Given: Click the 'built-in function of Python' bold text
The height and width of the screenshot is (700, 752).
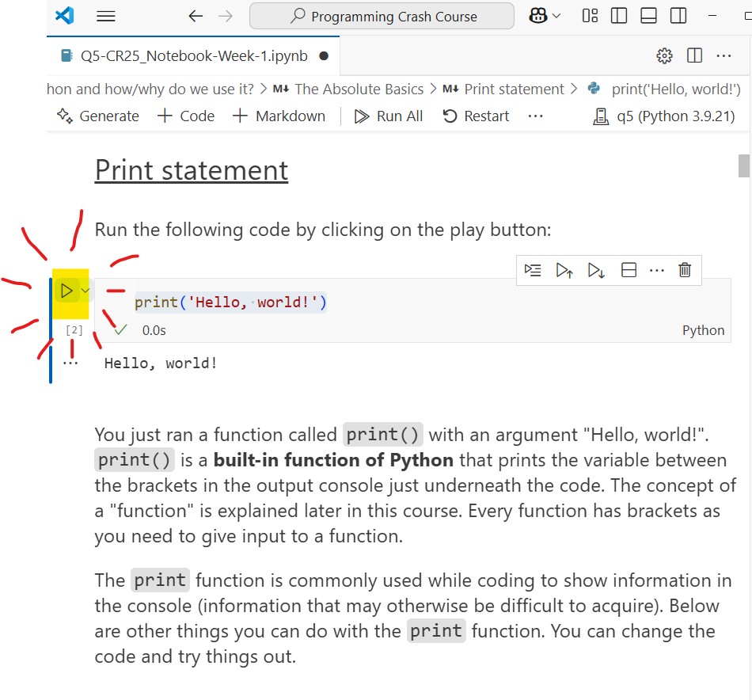Looking at the screenshot, I should point(333,459).
